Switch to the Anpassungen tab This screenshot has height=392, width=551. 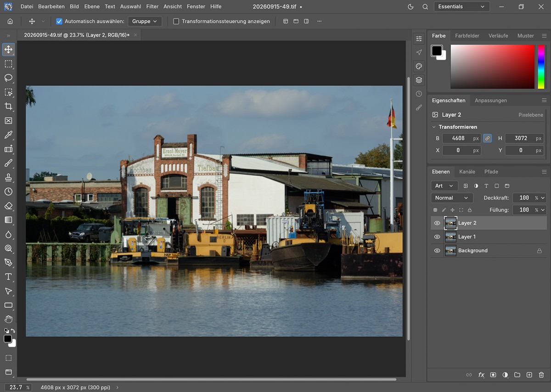pos(491,100)
